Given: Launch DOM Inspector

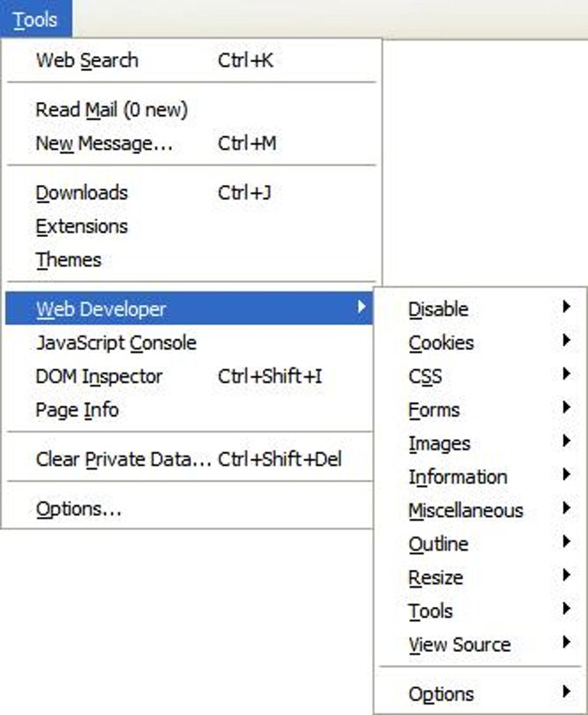Looking at the screenshot, I should [x=99, y=377].
